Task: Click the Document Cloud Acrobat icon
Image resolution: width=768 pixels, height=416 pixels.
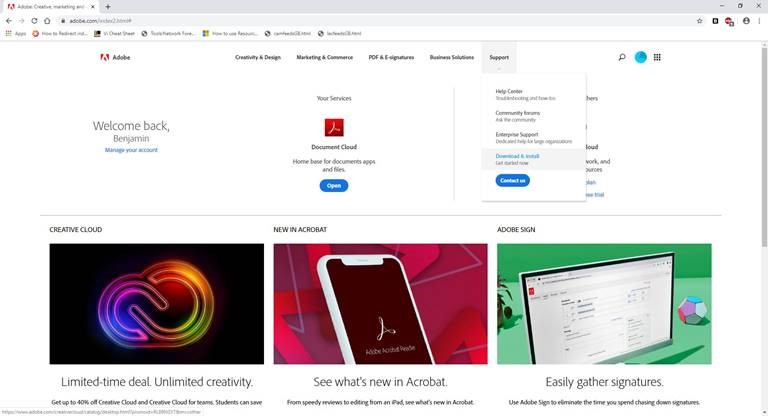Action: 334,127
